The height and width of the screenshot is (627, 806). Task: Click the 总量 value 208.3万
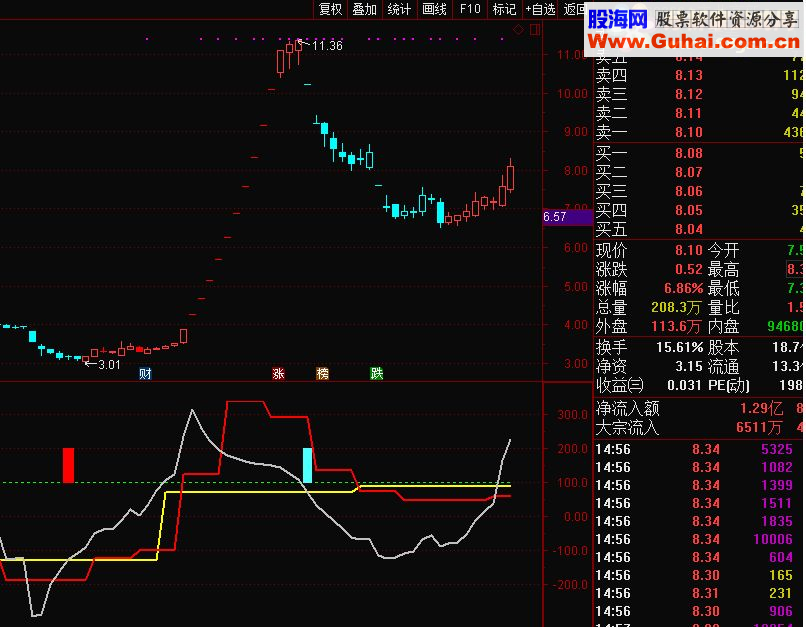[x=676, y=307]
